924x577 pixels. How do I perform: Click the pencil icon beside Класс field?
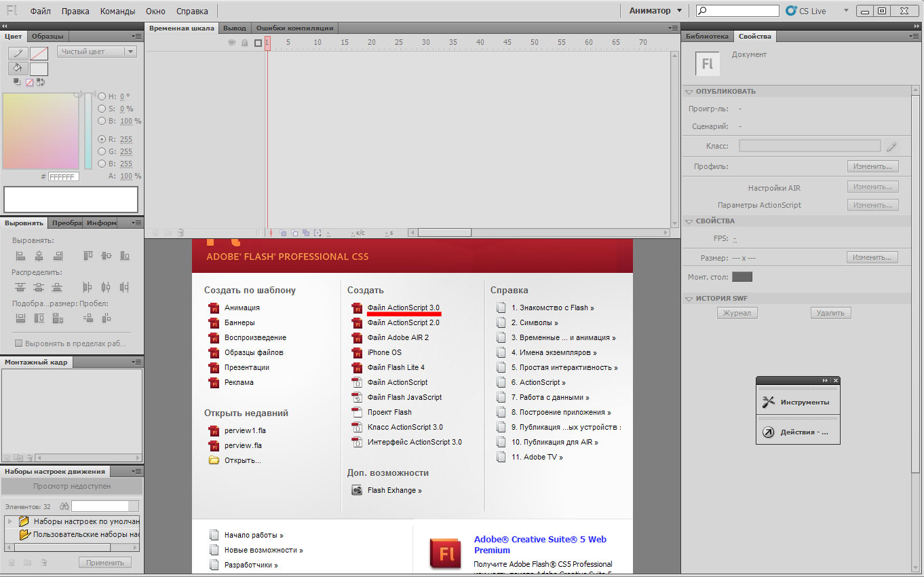[x=891, y=146]
